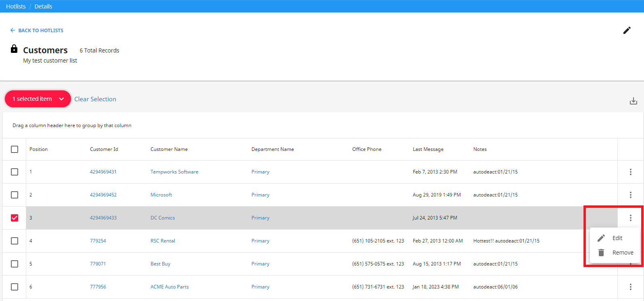Click the Feb 7, 2013 2:30 PM cell

point(435,172)
